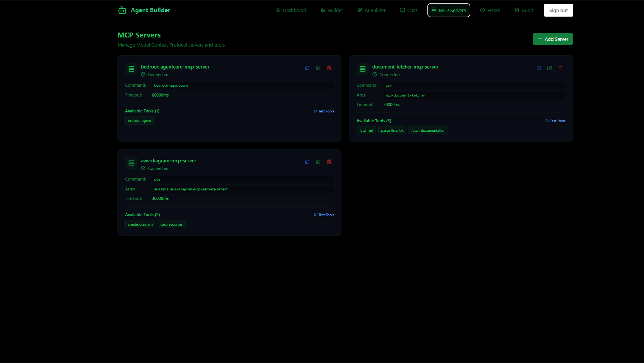The height and width of the screenshot is (363, 644).
Task: Switch to the Chat tab
Action: click(x=409, y=10)
